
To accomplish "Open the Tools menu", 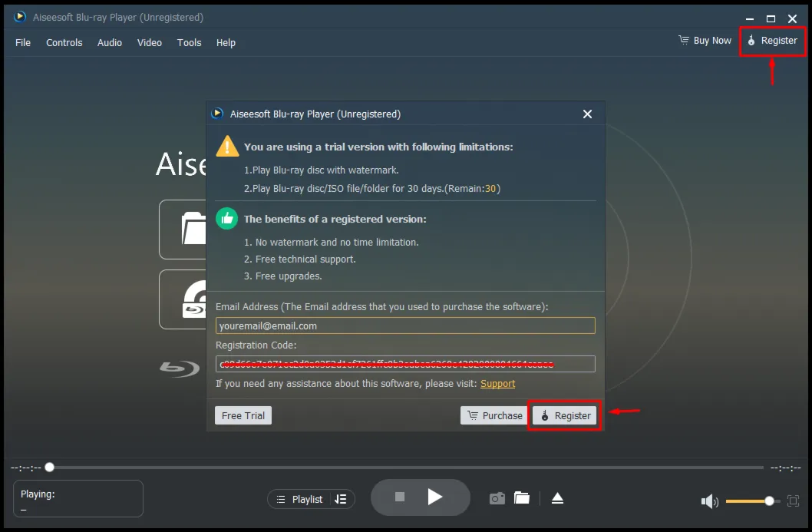I will tap(189, 42).
